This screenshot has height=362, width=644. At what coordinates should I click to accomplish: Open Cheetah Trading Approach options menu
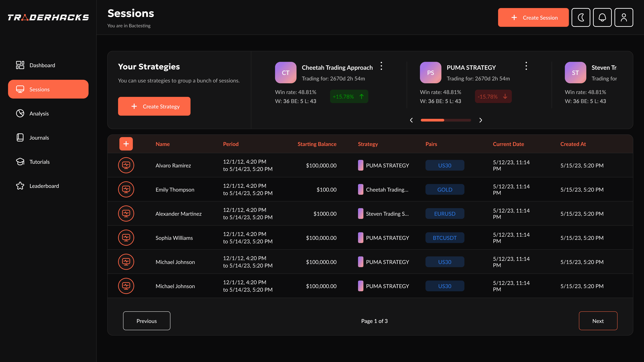coord(381,66)
